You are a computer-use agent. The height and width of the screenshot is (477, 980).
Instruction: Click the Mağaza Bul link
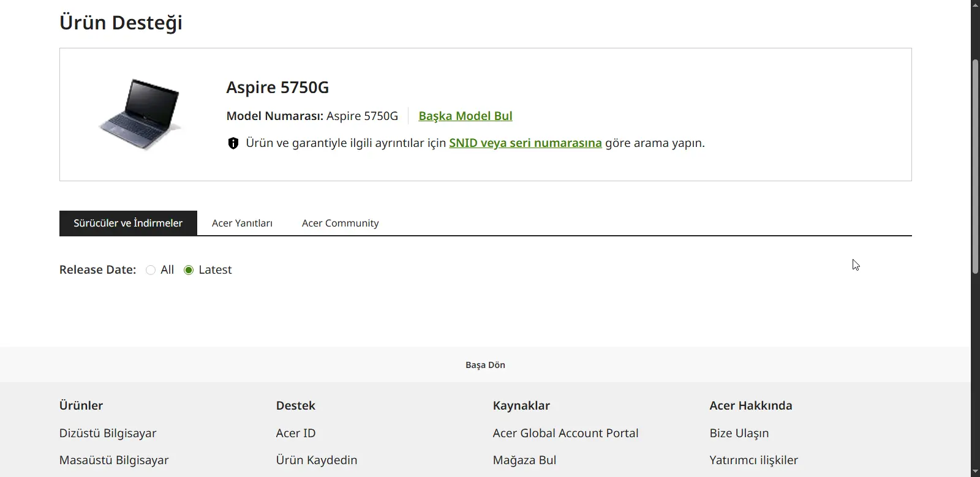click(x=524, y=460)
